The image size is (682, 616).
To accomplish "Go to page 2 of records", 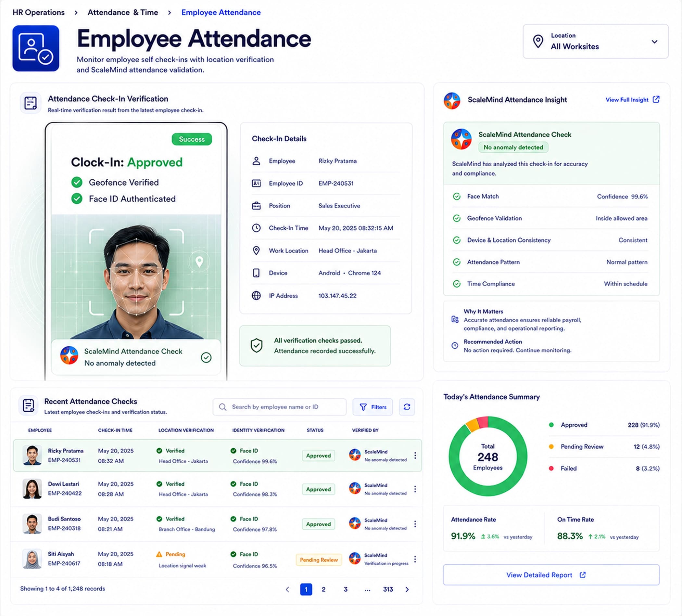I will (323, 589).
